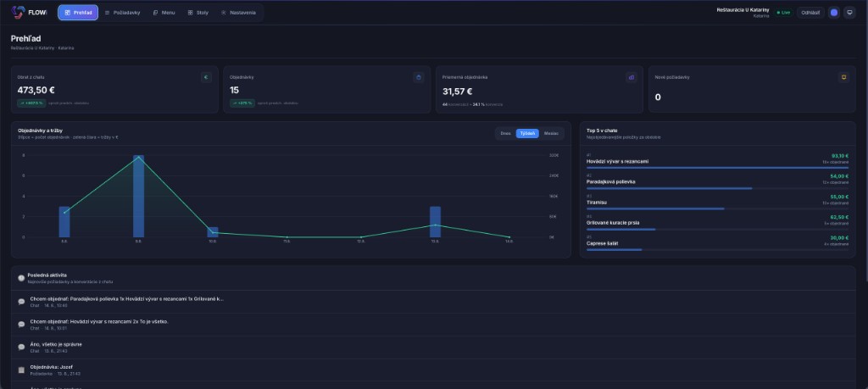Click chat bubble icon of Paradajková polievka message
Image resolution: width=868 pixels, height=389 pixels.
(21, 302)
